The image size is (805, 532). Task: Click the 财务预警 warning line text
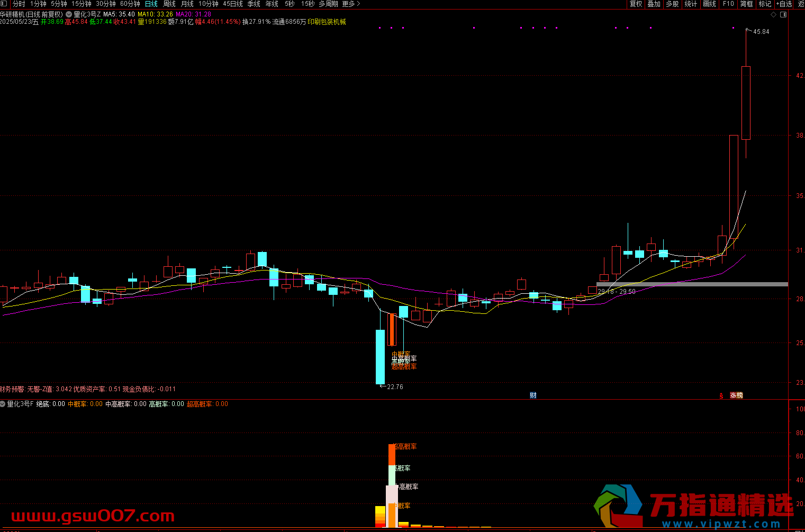[88, 389]
